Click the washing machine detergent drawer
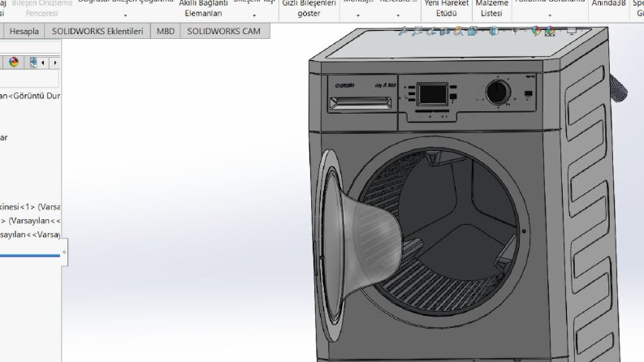The width and height of the screenshot is (644, 362). (x=361, y=103)
